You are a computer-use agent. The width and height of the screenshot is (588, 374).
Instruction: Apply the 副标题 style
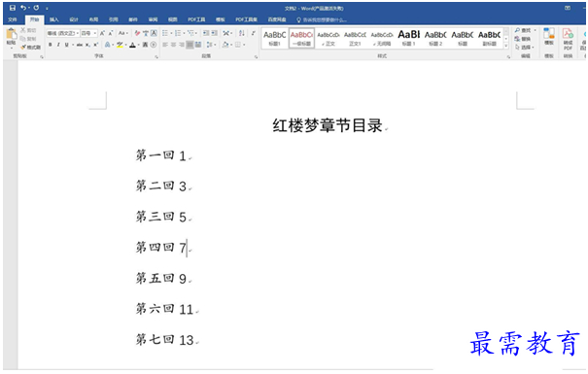pos(489,38)
